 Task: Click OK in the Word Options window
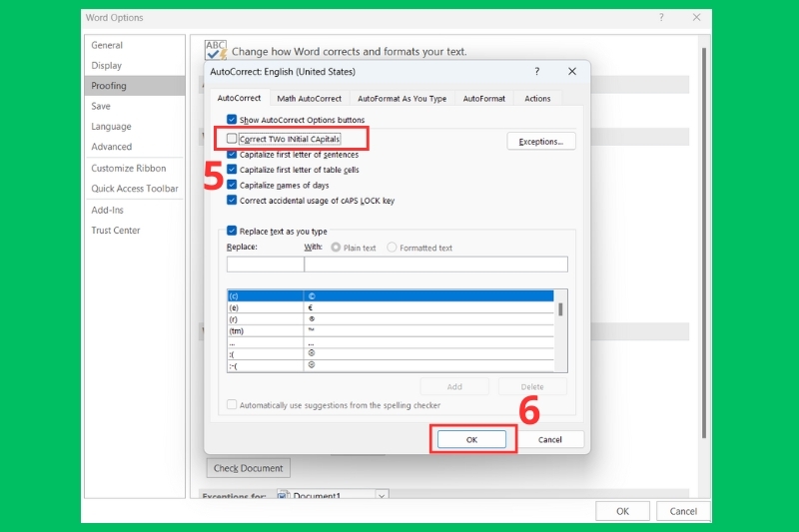pyautogui.click(x=622, y=511)
